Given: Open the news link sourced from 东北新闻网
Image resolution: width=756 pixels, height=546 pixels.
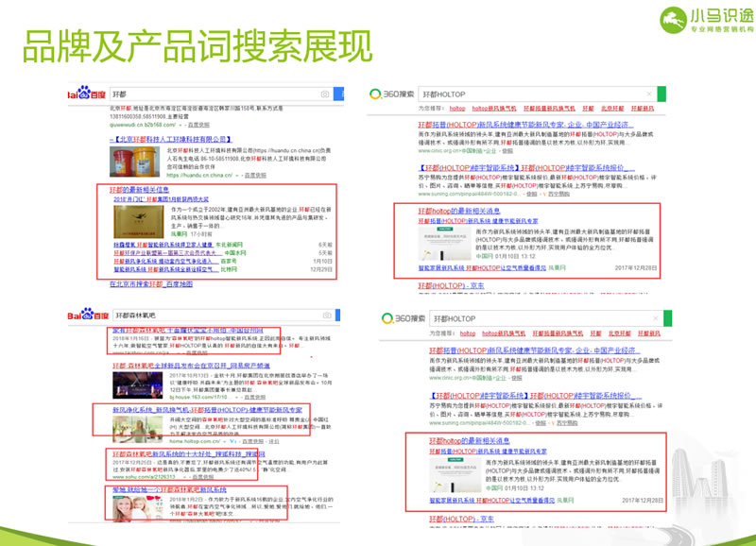Looking at the screenshot, I should click(x=163, y=245).
